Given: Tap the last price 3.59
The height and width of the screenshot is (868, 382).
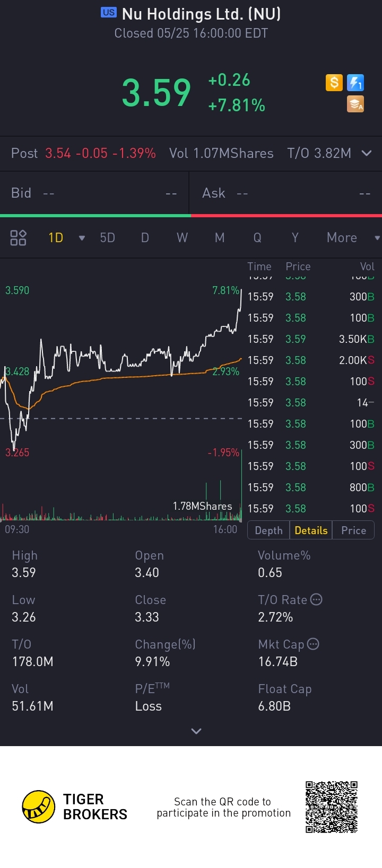Looking at the screenshot, I should click(156, 93).
